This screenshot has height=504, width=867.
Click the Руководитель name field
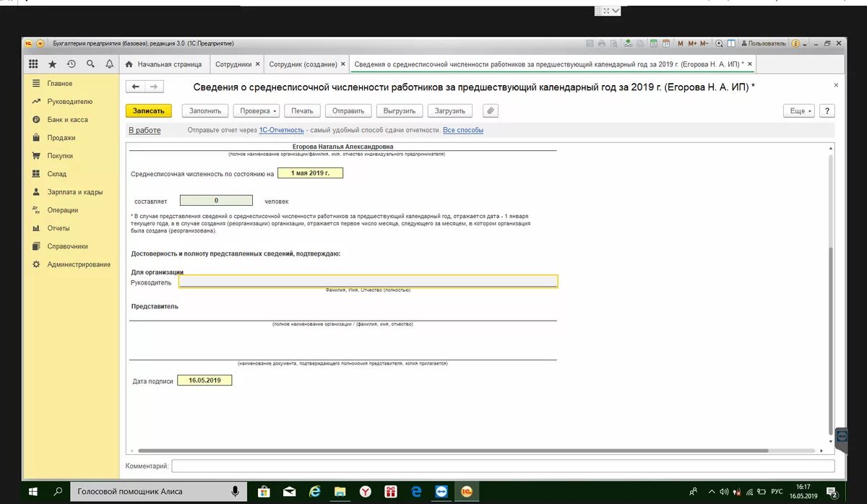click(x=368, y=282)
